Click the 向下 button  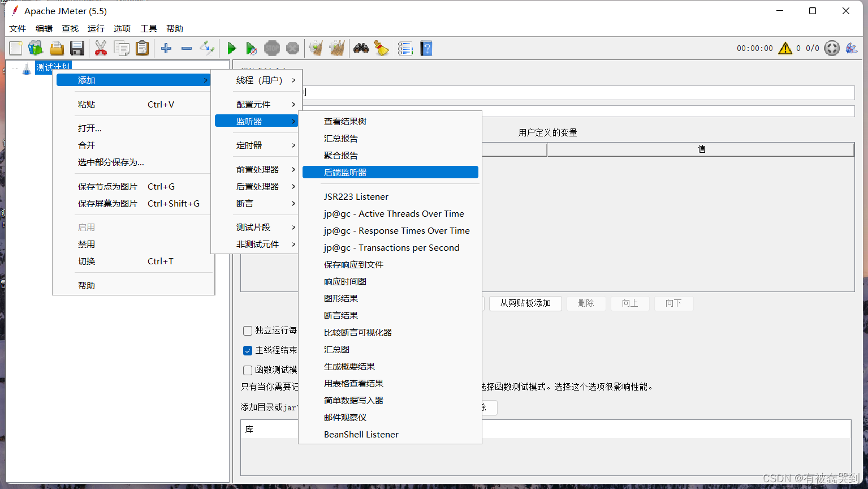[x=673, y=303]
